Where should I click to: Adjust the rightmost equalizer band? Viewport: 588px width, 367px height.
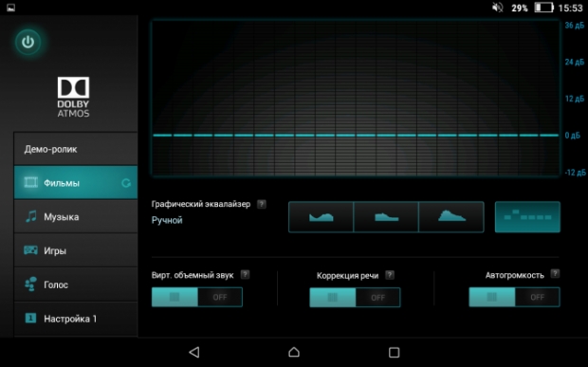tap(549, 135)
